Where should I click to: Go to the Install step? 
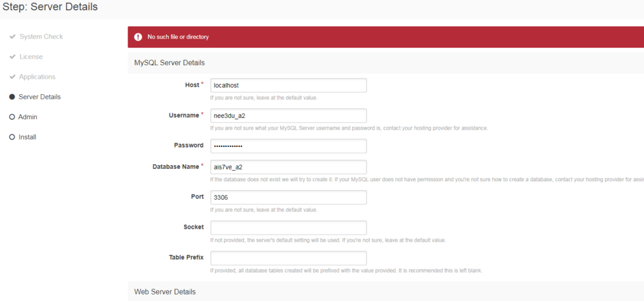point(28,137)
